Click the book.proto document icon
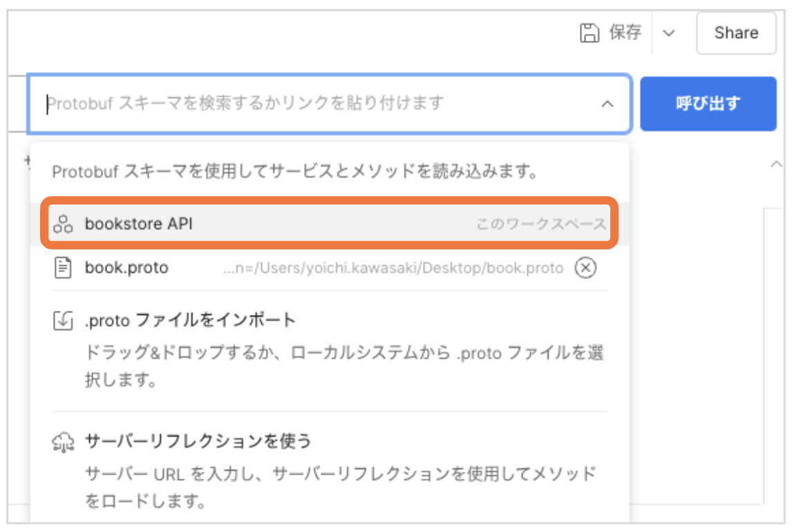Viewport: 792px width, 532px height. pyautogui.click(x=62, y=268)
